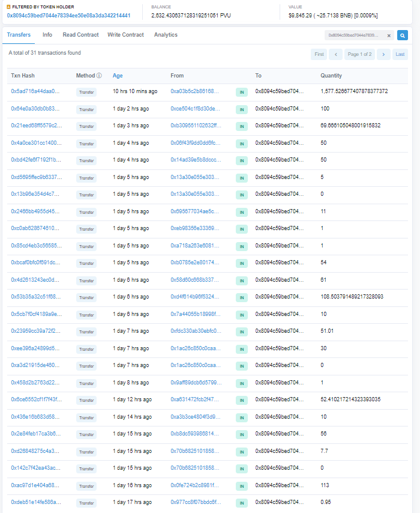This screenshot has width=420, height=513.
Task: Switch to the Info tab
Action: pyautogui.click(x=47, y=35)
